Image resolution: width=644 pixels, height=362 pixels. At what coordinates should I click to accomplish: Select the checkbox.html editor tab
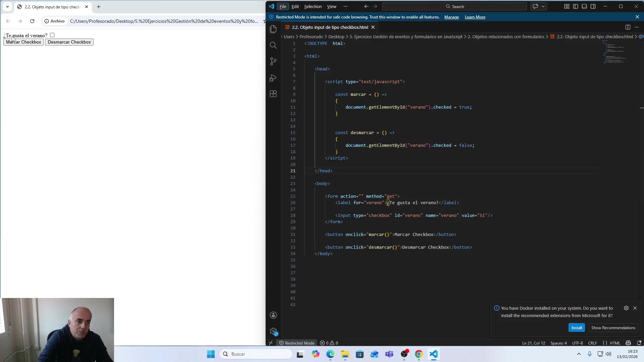click(x=330, y=27)
